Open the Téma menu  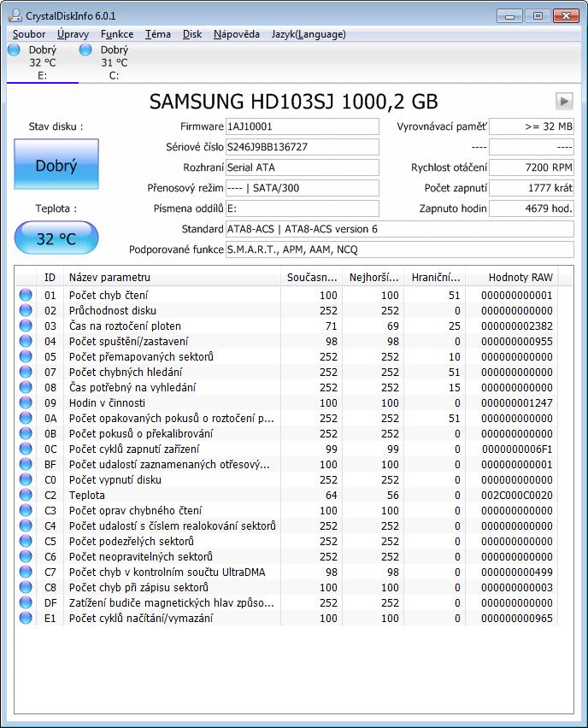158,34
